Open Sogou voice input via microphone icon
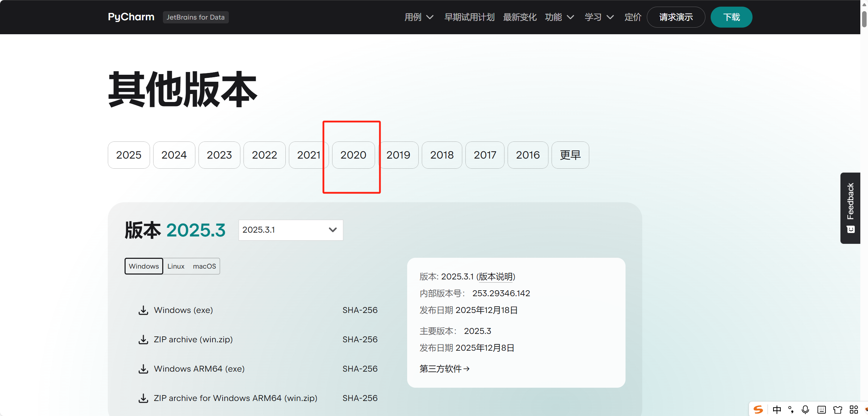 click(805, 409)
